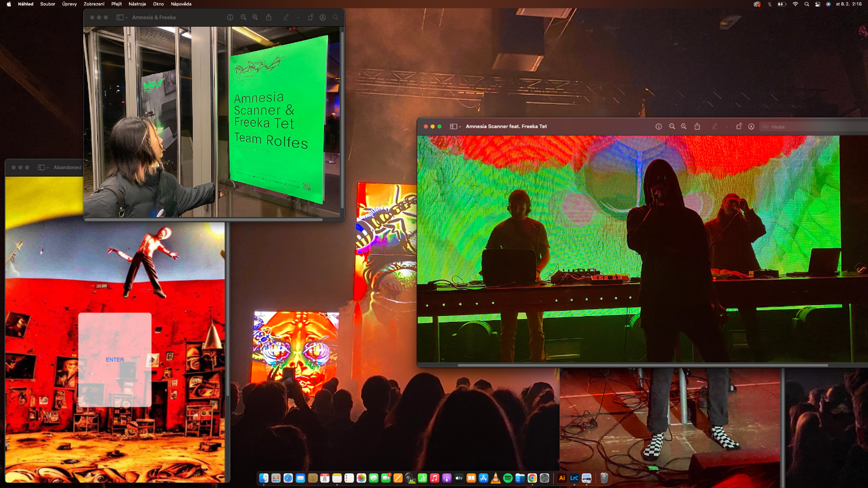Rotate image in Amnesia & Freeka window

310,18
